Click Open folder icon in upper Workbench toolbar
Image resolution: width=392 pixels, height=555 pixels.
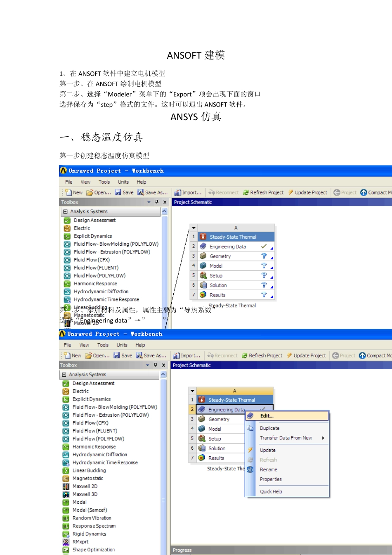click(x=90, y=192)
